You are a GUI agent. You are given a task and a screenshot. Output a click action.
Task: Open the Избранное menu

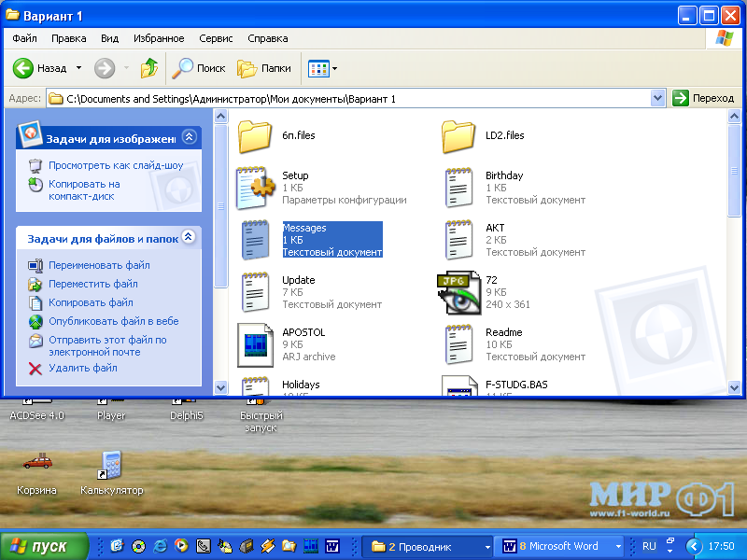(159, 38)
